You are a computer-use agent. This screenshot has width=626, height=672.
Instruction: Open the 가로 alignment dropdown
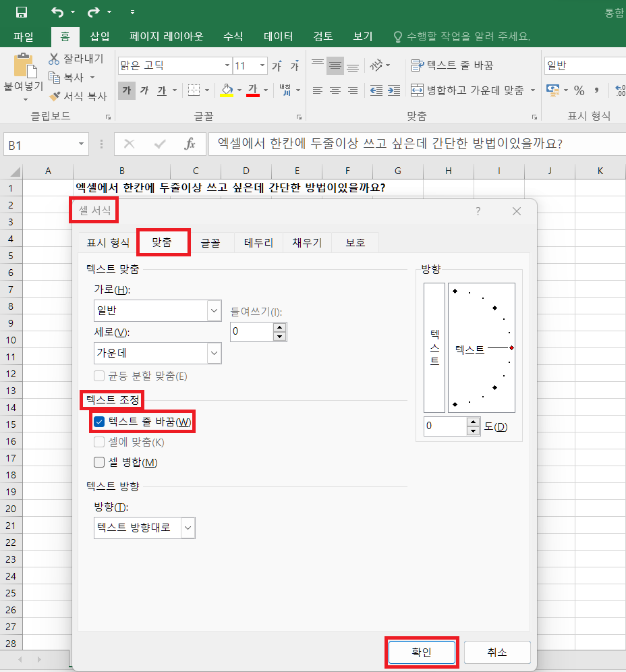(214, 310)
